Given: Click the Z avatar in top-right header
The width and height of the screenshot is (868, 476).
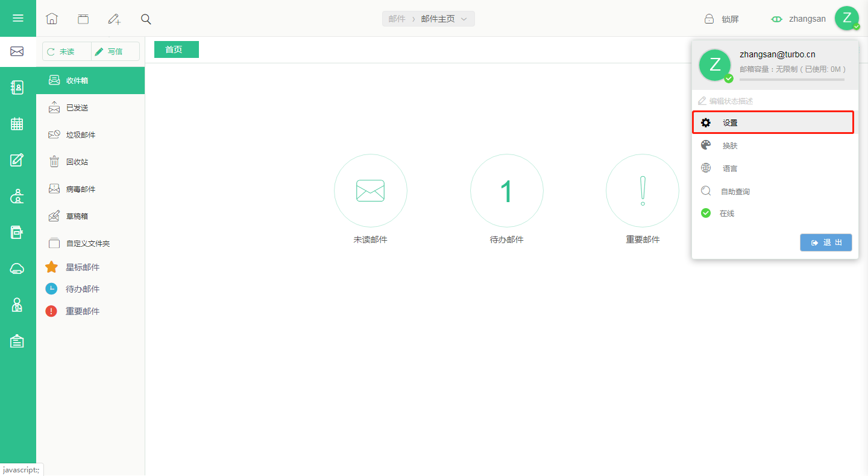Looking at the screenshot, I should pyautogui.click(x=847, y=18).
